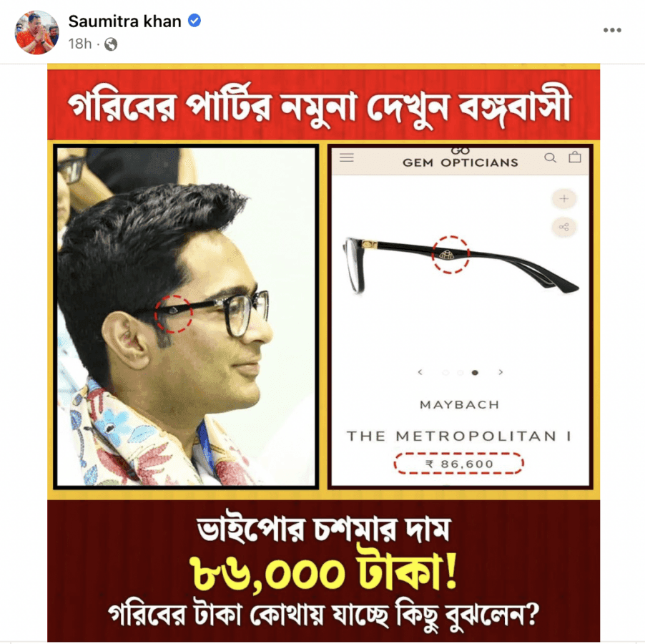Click the globe public audience icon

(x=111, y=44)
